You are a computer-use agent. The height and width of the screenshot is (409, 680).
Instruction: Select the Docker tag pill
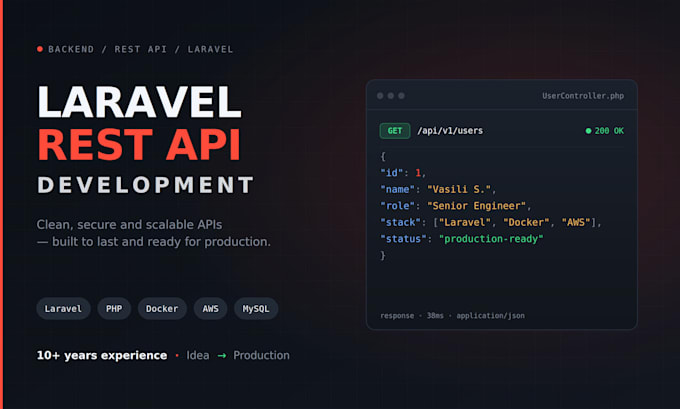pyautogui.click(x=162, y=308)
